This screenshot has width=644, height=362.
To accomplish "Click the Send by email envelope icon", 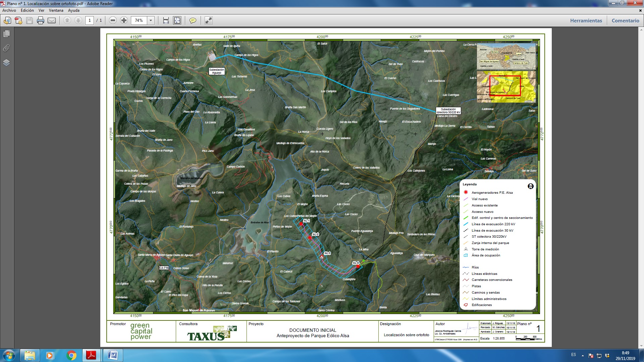I will tap(52, 20).
